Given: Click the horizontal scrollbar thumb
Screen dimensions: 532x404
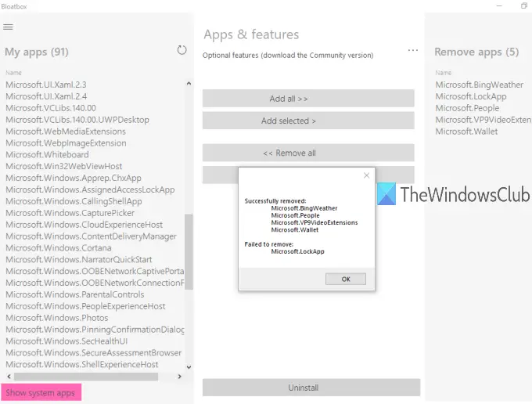Looking at the screenshot, I should tap(86, 377).
